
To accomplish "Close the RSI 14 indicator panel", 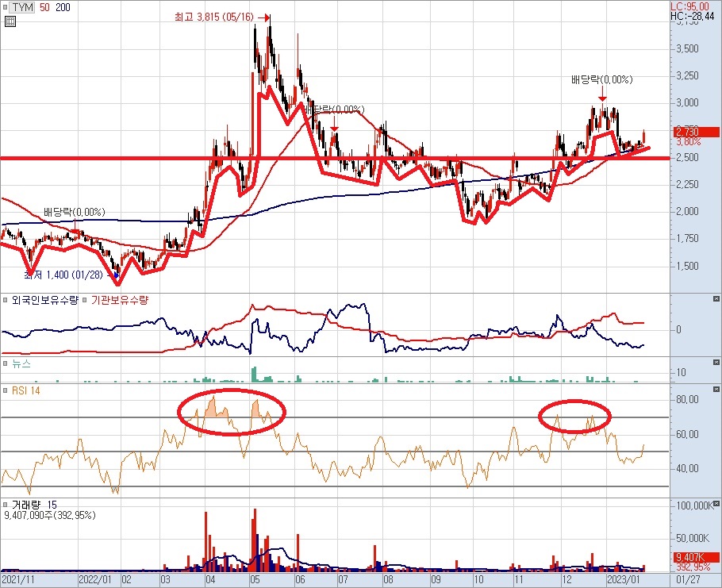I will click(x=716, y=390).
